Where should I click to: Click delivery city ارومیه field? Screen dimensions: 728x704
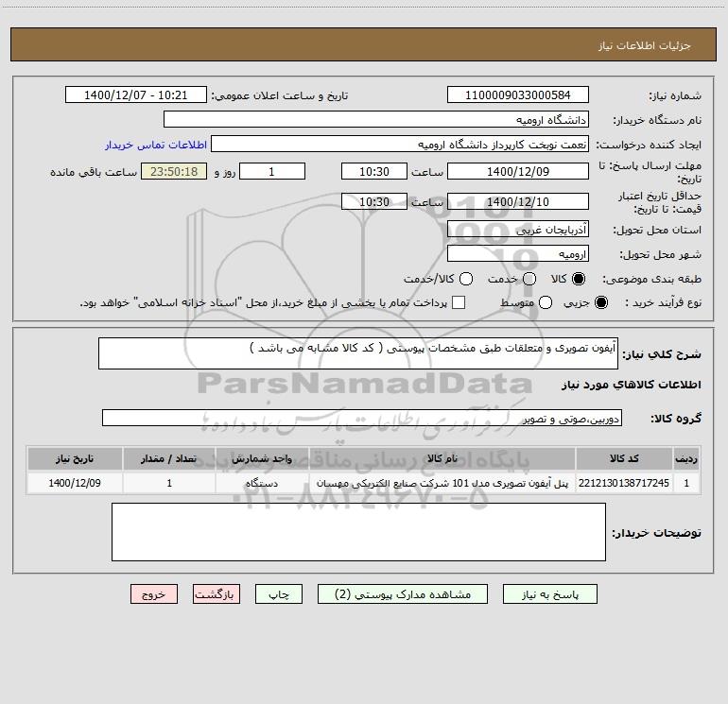[518, 253]
